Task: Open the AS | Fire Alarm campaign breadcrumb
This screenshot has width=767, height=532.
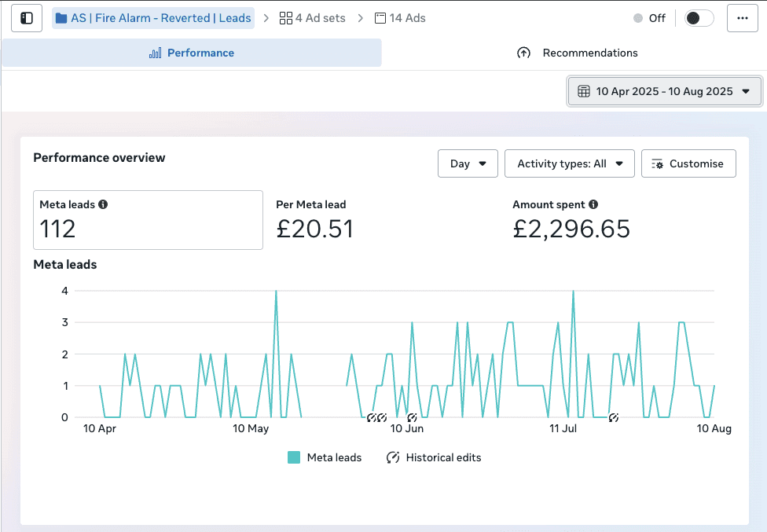Action: [153, 18]
